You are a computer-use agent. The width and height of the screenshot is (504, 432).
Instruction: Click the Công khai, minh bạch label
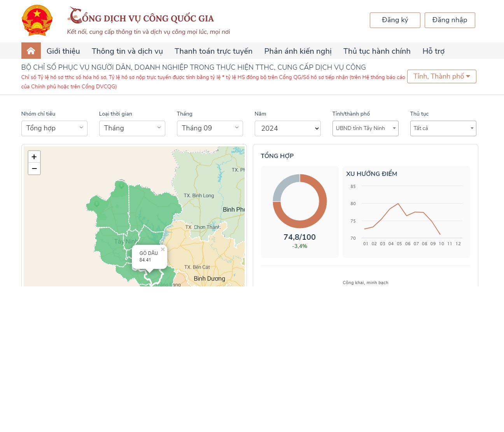(x=366, y=283)
